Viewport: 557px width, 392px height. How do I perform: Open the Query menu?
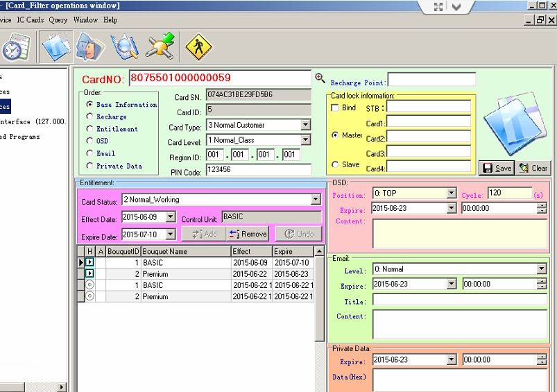[58, 20]
